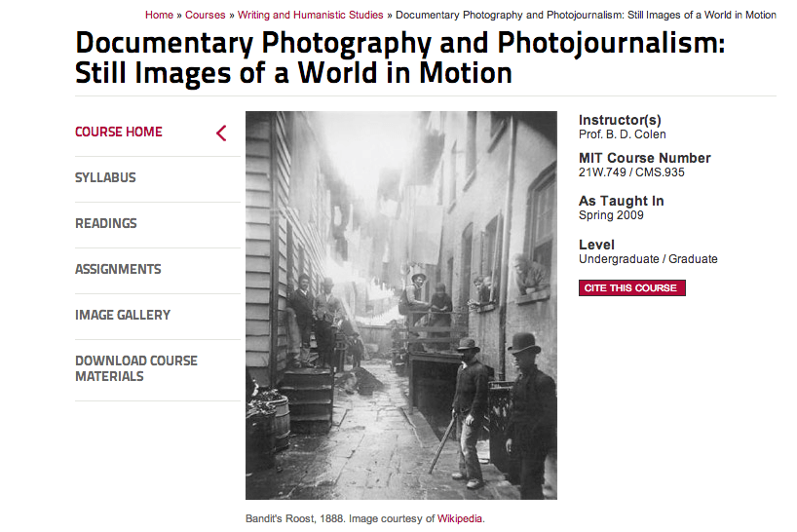Select Course Home in the sidebar
Screen dimensions: 797x532
pos(119,133)
